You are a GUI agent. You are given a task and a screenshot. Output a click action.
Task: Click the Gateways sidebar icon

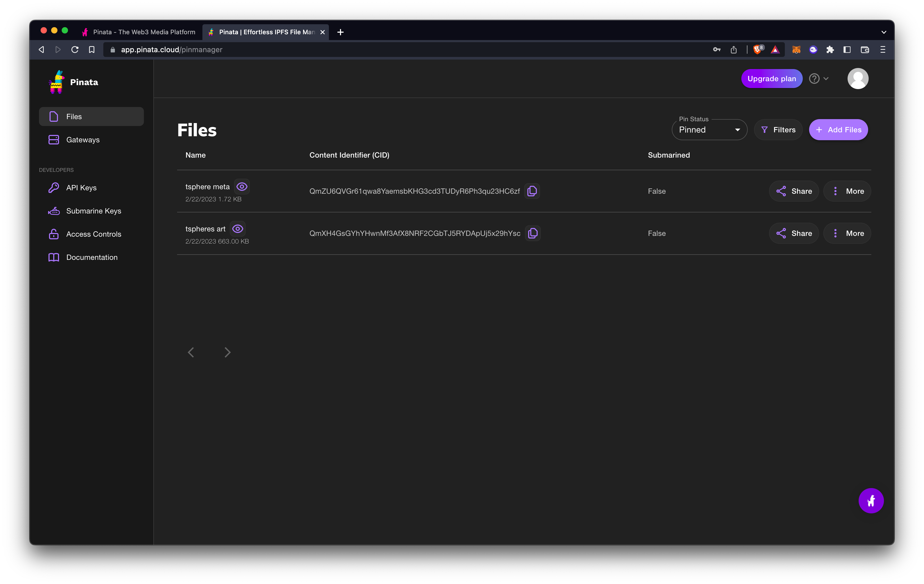point(53,139)
